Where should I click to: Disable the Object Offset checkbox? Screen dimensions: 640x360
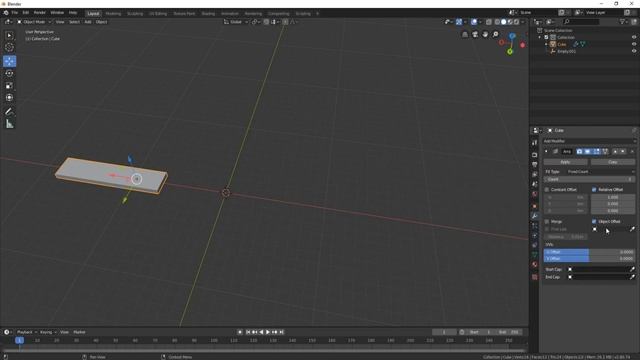tap(594, 222)
